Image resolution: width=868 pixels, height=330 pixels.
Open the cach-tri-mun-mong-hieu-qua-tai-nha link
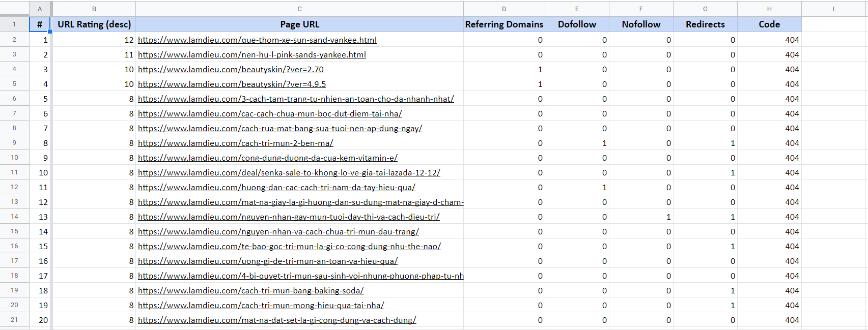click(261, 305)
